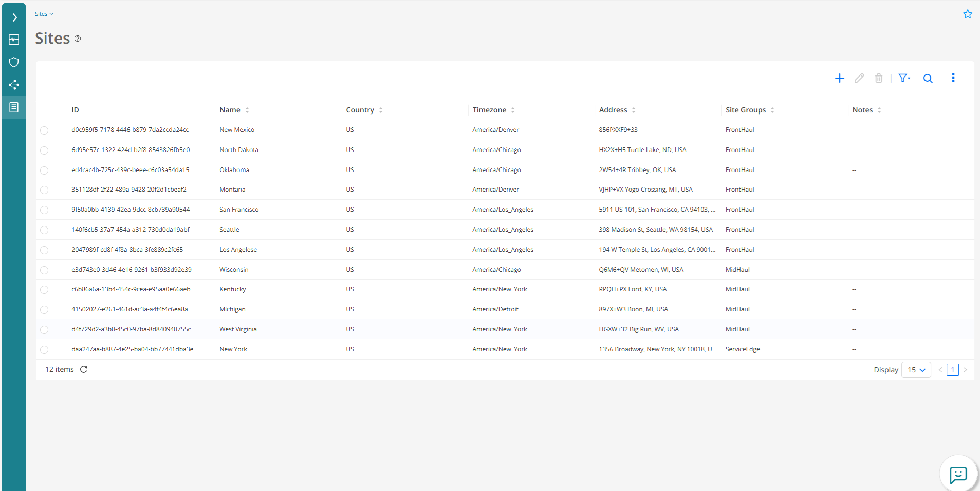This screenshot has width=980, height=491.
Task: Click the trash delete icon
Action: (879, 78)
